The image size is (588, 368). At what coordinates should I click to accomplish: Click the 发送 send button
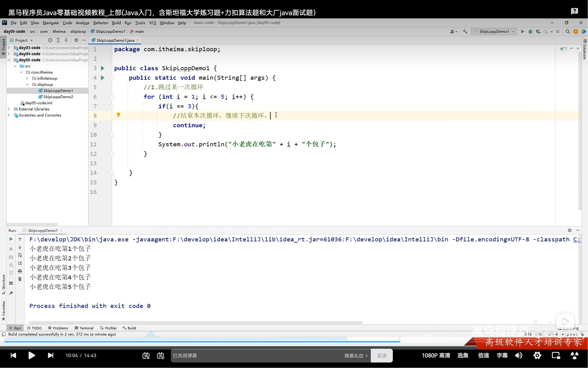pos(381,356)
